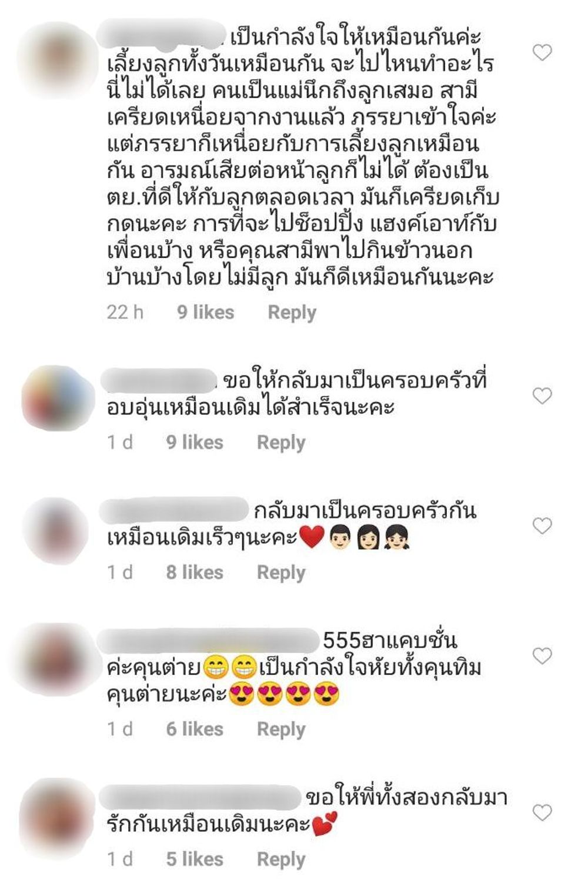Screen dimensions: 588x890
Task: Open the third commenter's avatar
Action: (56, 530)
